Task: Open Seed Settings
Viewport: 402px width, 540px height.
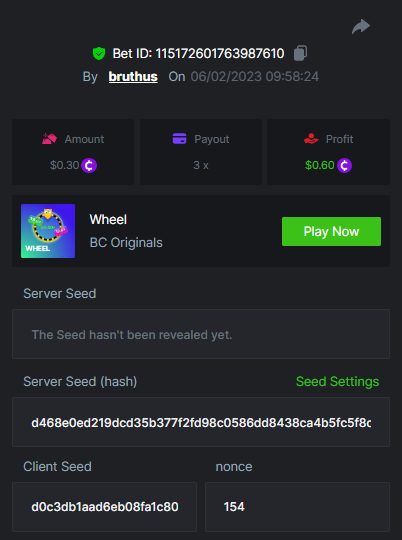Action: point(337,382)
